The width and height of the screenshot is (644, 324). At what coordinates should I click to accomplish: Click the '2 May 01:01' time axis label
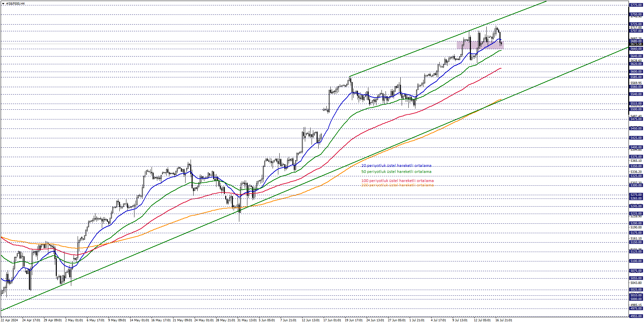[x=74, y=320]
